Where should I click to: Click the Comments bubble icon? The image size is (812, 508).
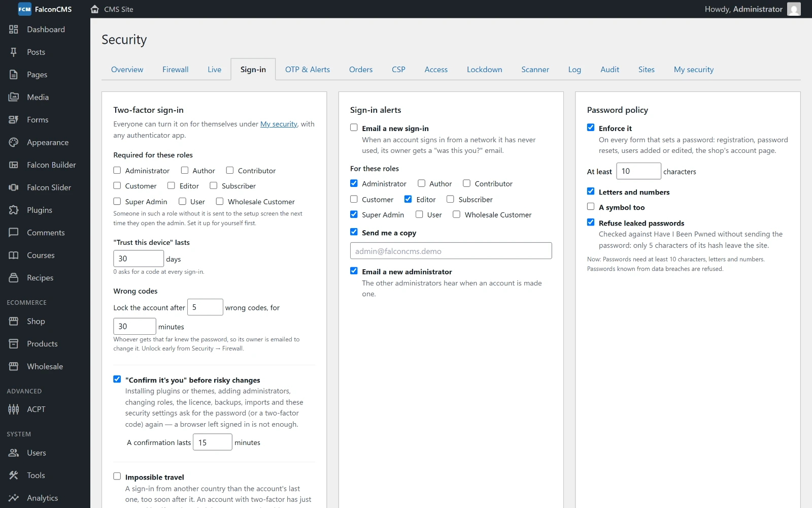tap(14, 233)
